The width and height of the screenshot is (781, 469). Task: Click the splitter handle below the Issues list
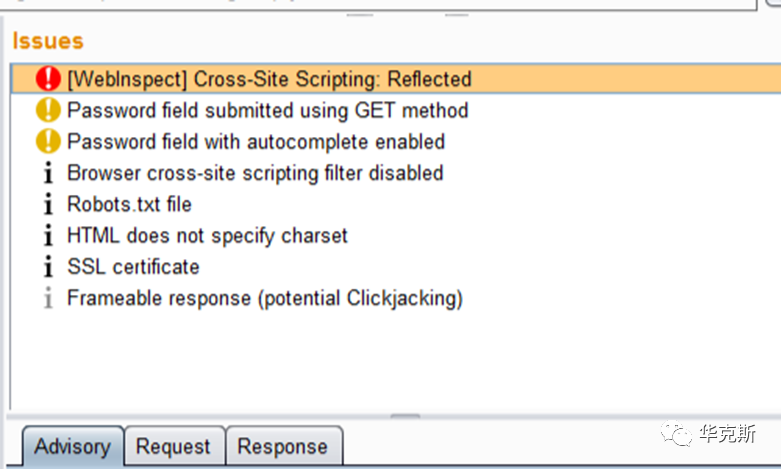[x=405, y=417]
